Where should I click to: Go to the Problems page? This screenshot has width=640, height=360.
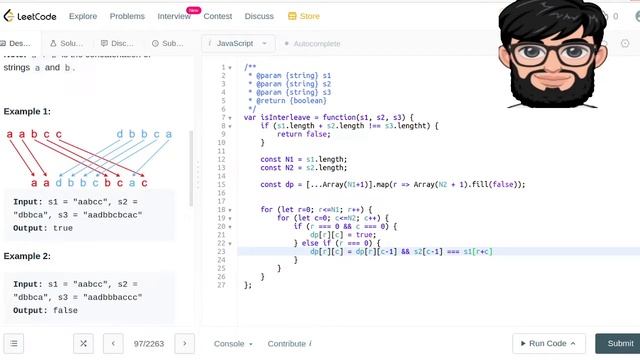(x=127, y=16)
